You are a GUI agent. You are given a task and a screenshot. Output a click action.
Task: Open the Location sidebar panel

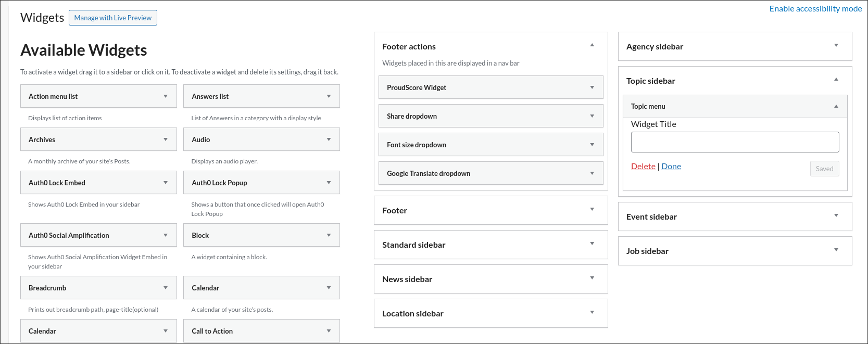pos(592,313)
